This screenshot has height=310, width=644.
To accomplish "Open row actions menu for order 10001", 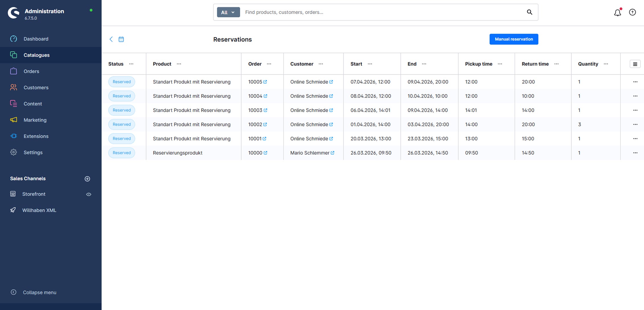I will (635, 139).
